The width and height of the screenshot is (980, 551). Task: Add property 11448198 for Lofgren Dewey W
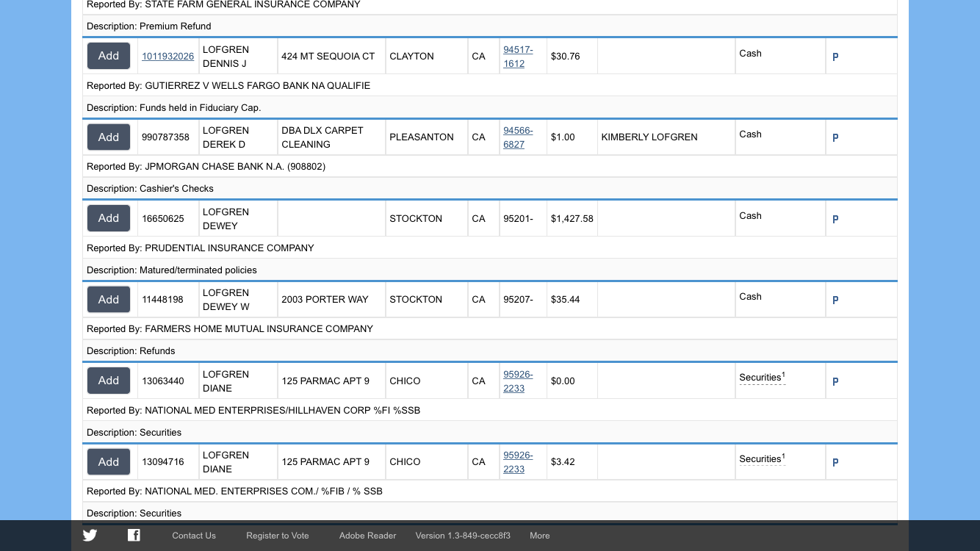click(x=109, y=300)
